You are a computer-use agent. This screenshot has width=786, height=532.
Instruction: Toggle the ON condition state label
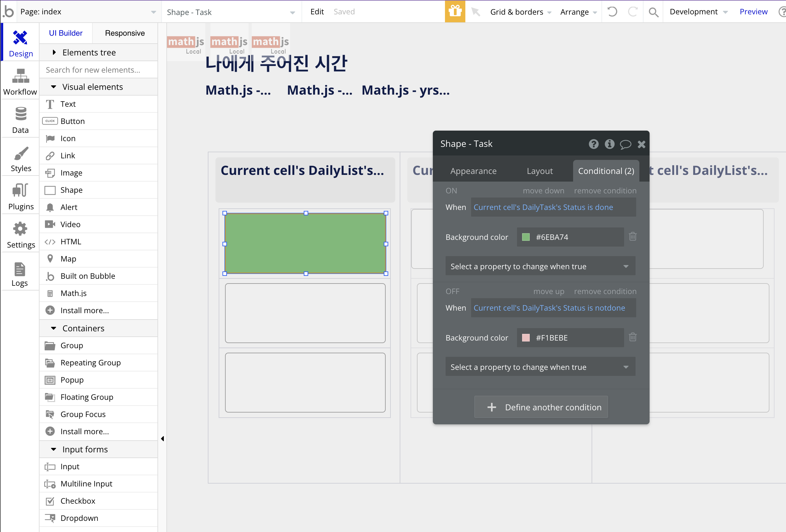point(451,191)
